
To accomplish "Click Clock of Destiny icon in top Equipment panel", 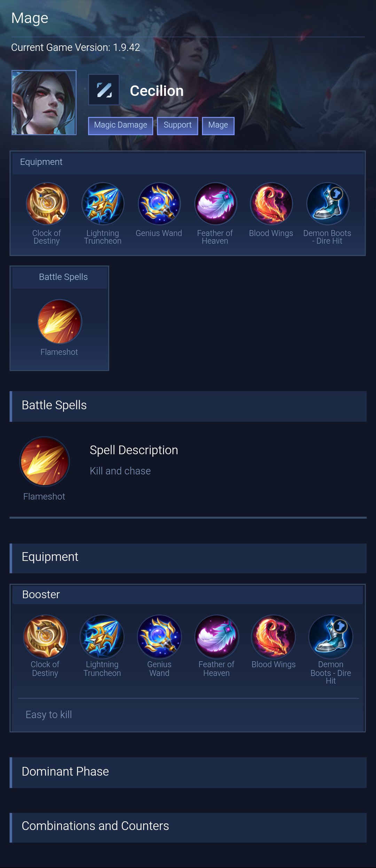I will point(47,204).
